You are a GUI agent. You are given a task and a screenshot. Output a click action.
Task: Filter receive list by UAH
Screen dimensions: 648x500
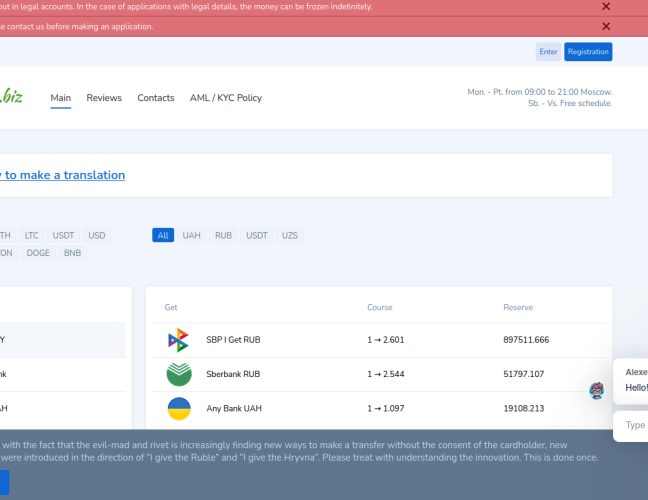click(191, 235)
